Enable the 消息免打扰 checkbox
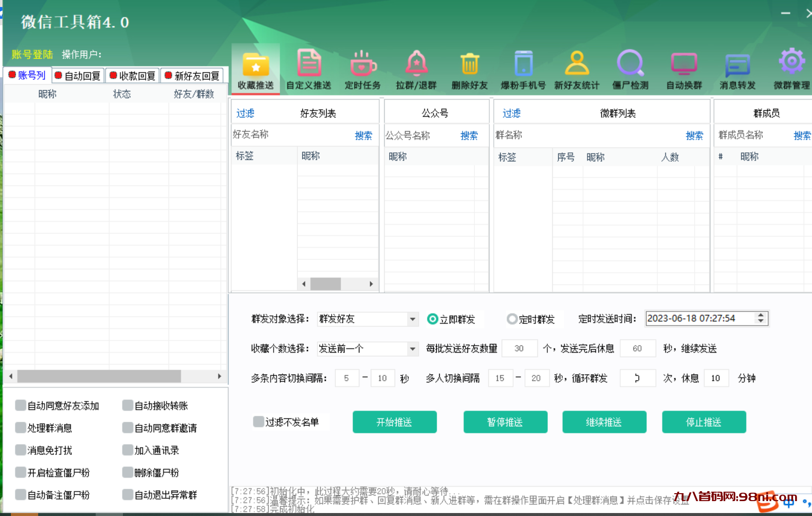This screenshot has width=812, height=516. click(x=20, y=450)
